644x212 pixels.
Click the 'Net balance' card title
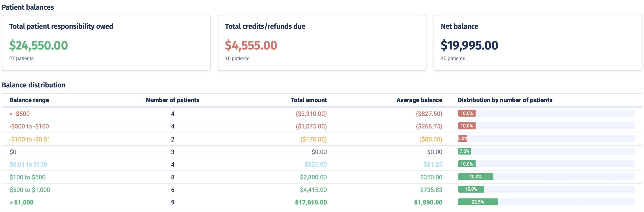click(459, 26)
